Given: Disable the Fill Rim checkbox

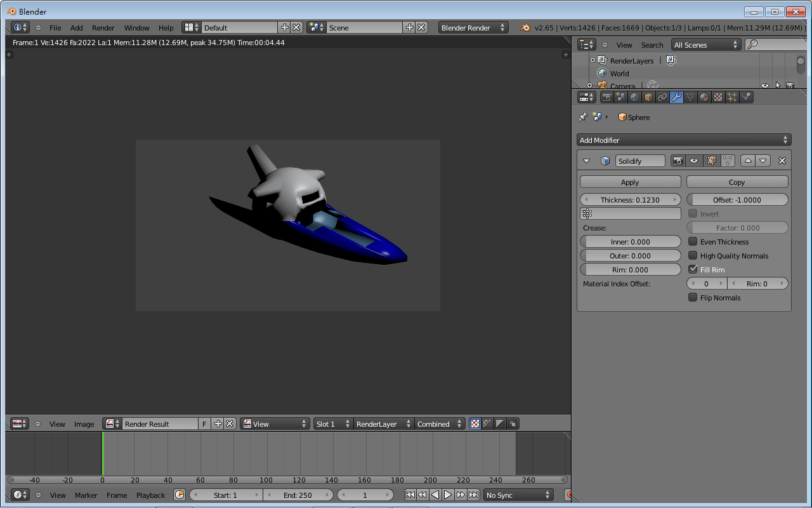Looking at the screenshot, I should coord(693,269).
